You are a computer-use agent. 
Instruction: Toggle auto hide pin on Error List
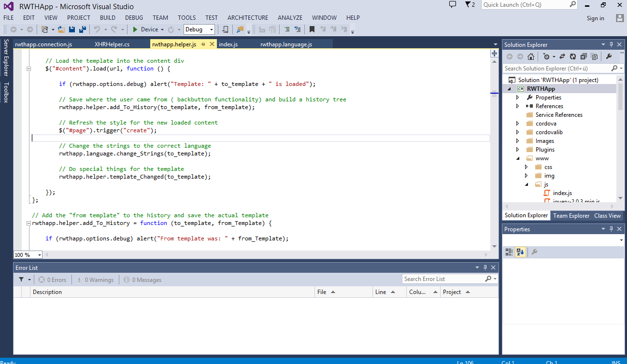pyautogui.click(x=485, y=267)
